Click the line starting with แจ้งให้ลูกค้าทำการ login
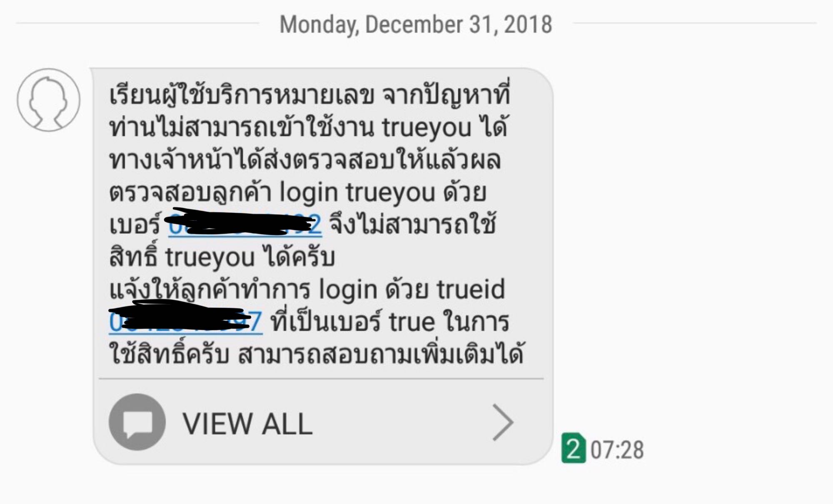This screenshot has height=504, width=833. point(307,289)
